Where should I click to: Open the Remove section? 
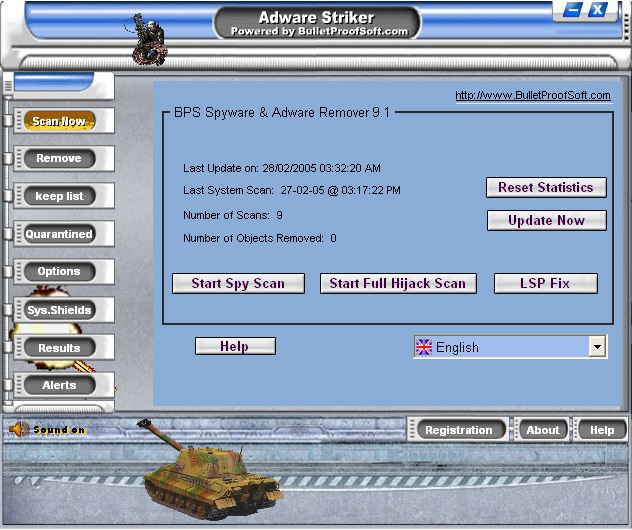[60, 158]
